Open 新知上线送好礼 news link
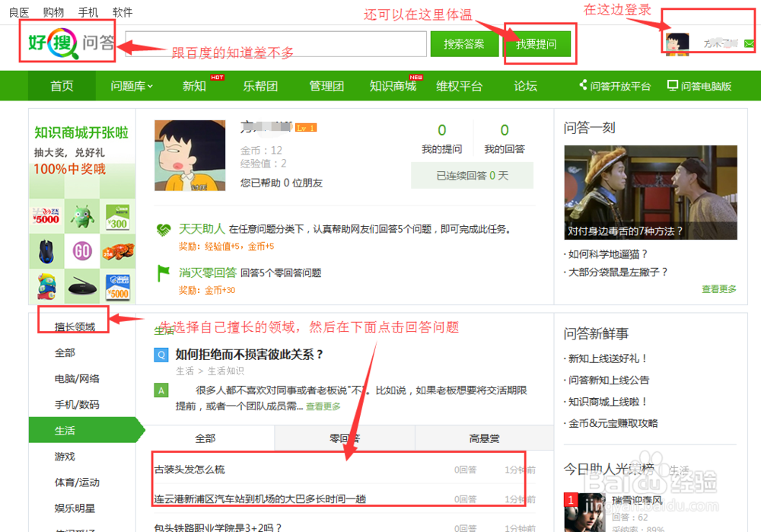Image resolution: width=761 pixels, height=532 pixels. coord(608,358)
